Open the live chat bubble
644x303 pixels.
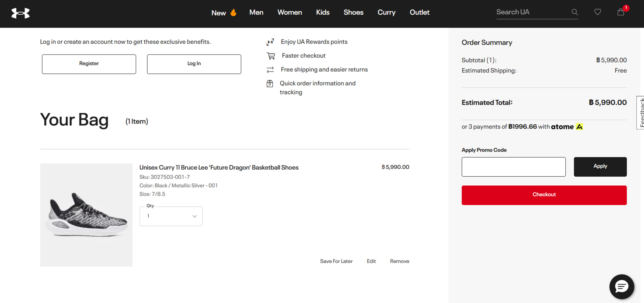622,287
